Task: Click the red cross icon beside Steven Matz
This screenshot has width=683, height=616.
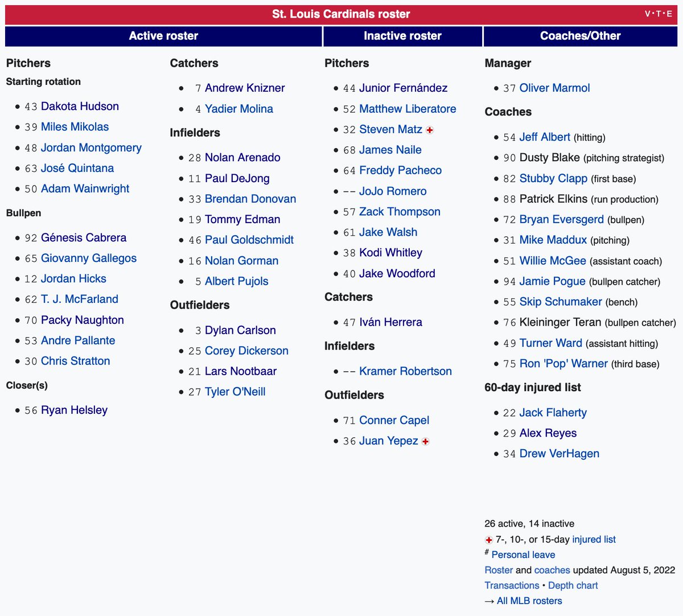Action: click(x=430, y=130)
